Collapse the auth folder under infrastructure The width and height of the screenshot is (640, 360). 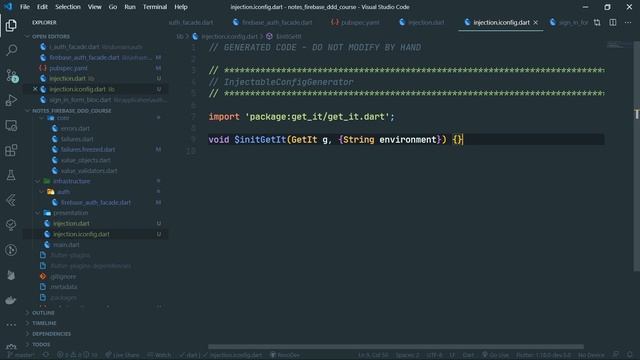(63, 192)
